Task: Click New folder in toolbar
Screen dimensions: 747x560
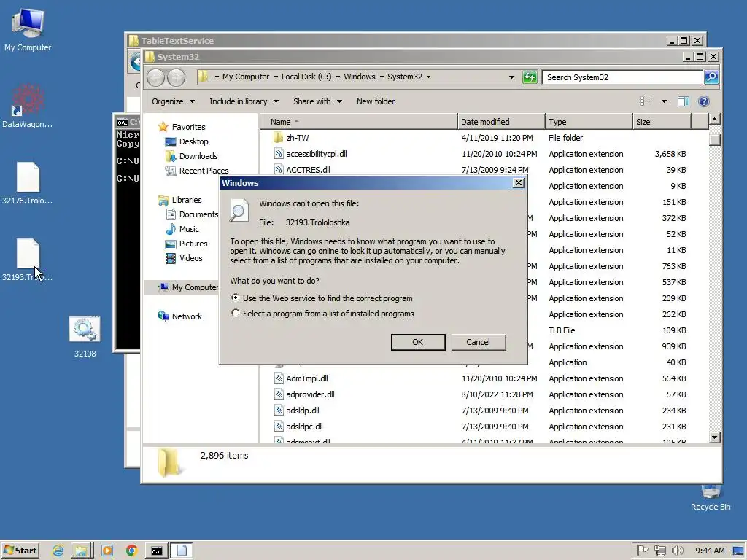Action: (x=376, y=101)
